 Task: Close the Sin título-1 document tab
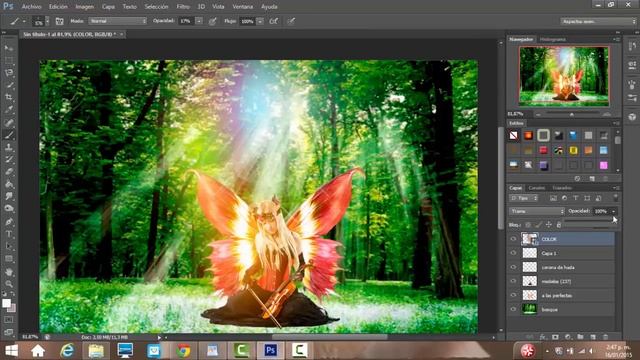(122, 34)
